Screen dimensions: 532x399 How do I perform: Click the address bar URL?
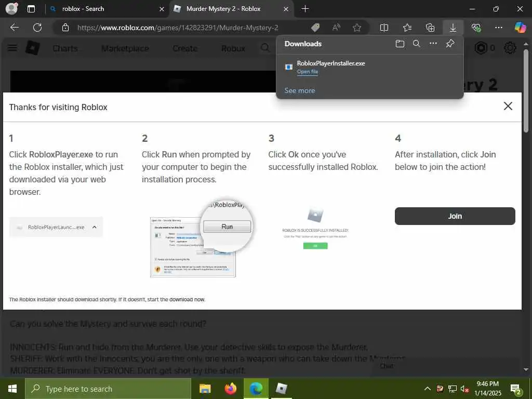pos(178,28)
